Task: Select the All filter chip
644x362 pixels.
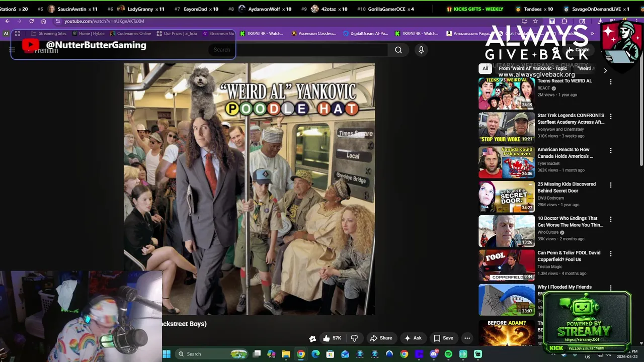Action: [x=485, y=68]
